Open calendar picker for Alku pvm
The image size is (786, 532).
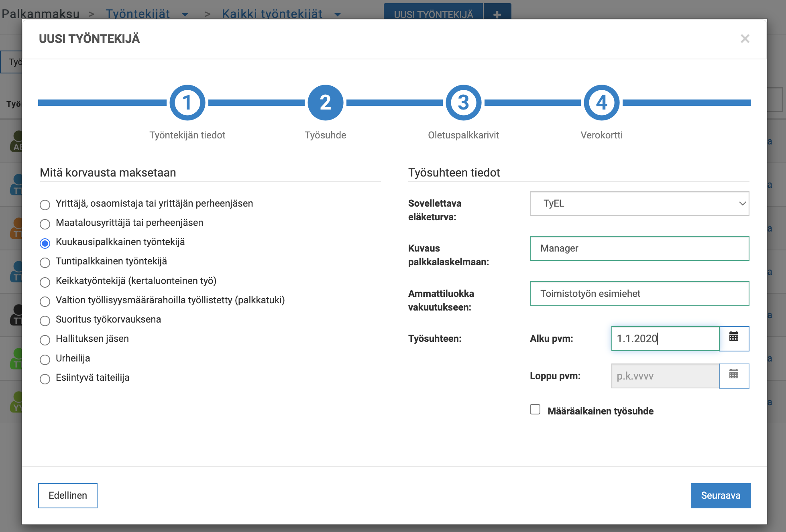(734, 338)
